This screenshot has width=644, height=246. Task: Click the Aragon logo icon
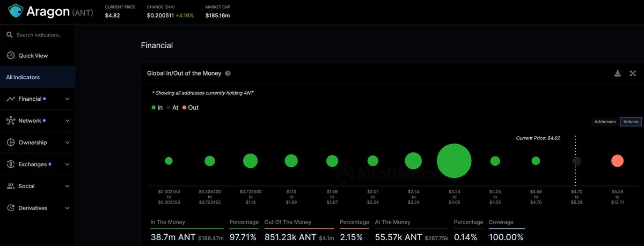point(16,11)
